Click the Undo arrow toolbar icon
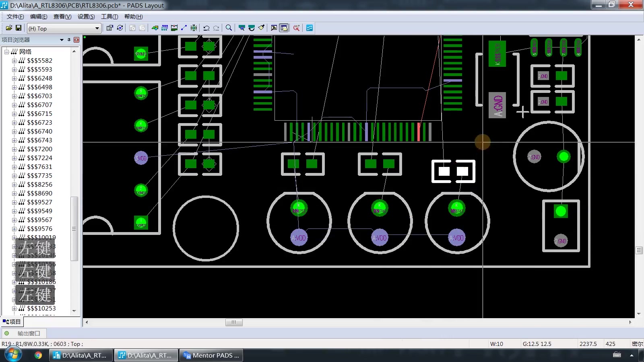Image resolution: width=644 pixels, height=362 pixels. (206, 28)
